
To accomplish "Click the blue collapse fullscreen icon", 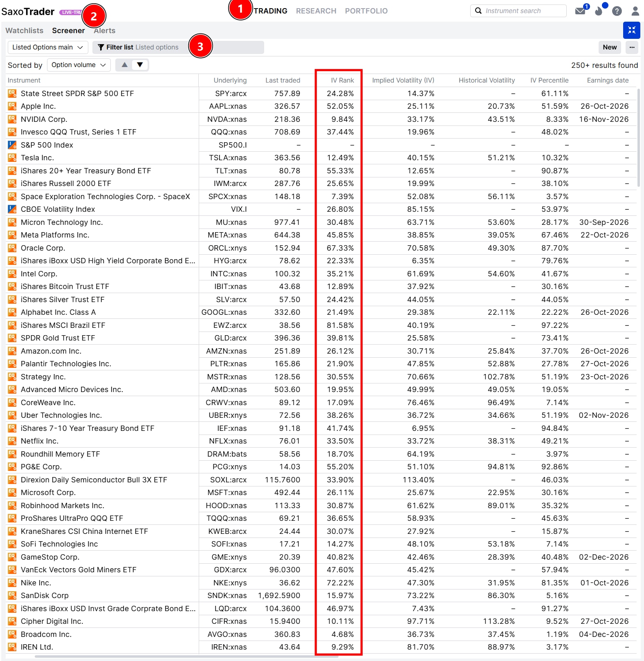I will pos(632,30).
